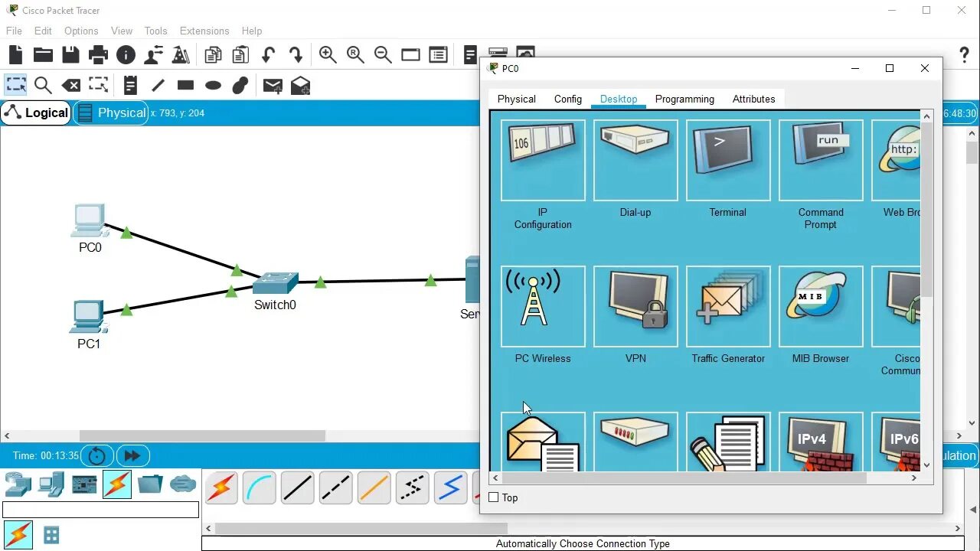Select the copper cross-over dashed cable
980x551 pixels.
click(336, 487)
